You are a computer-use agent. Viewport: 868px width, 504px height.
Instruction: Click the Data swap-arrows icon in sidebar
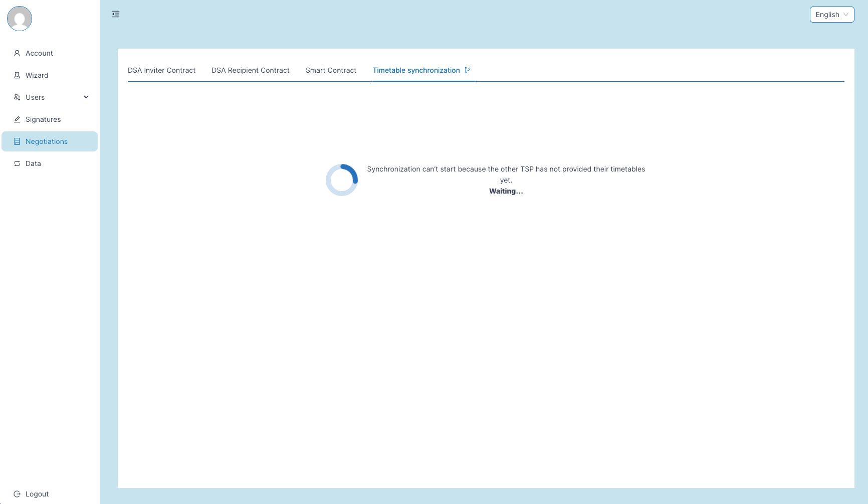[17, 163]
